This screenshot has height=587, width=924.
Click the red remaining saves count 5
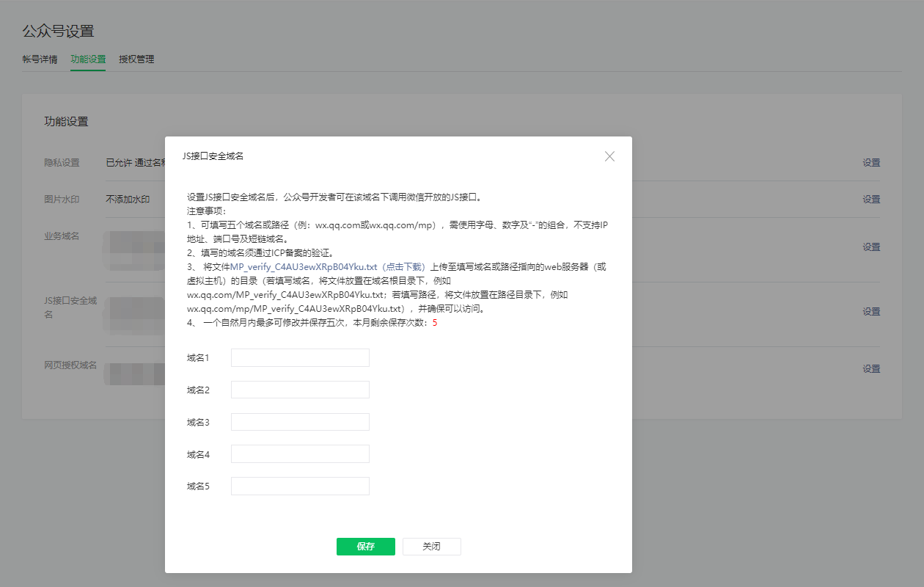tap(435, 323)
